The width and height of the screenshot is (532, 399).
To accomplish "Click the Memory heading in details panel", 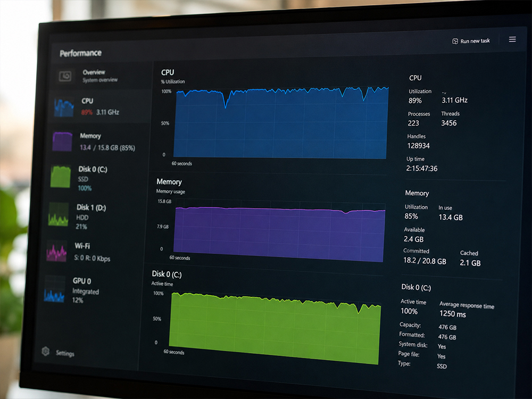I will 417,193.
